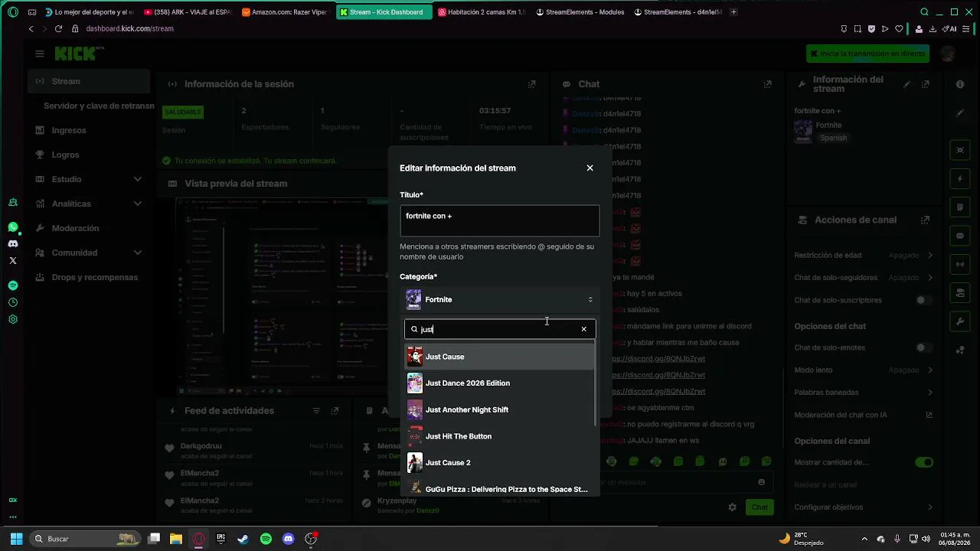Viewport: 980px width, 551px height.
Task: Open X (Twitter) in the Opera sidebar
Action: (x=13, y=261)
